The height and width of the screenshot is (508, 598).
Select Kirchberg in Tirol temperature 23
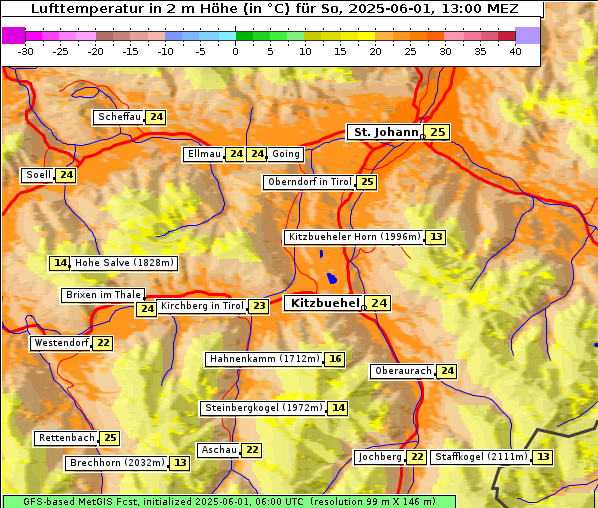[259, 306]
